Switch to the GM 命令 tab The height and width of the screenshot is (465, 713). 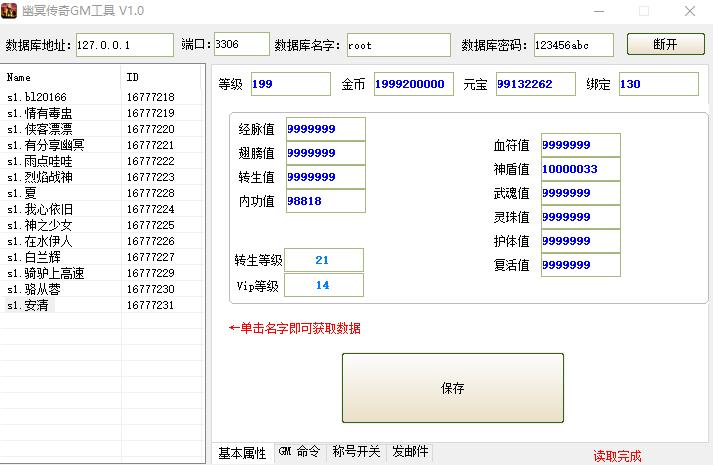point(298,452)
